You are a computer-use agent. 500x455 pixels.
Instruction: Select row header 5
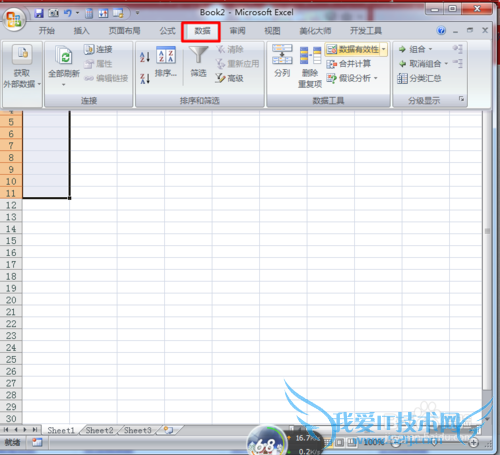(11, 122)
